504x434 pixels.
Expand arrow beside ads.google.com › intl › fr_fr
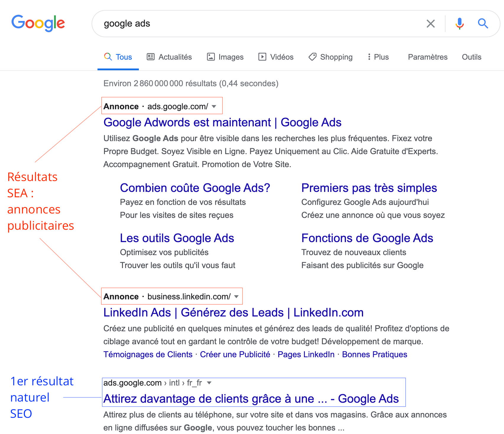click(209, 383)
